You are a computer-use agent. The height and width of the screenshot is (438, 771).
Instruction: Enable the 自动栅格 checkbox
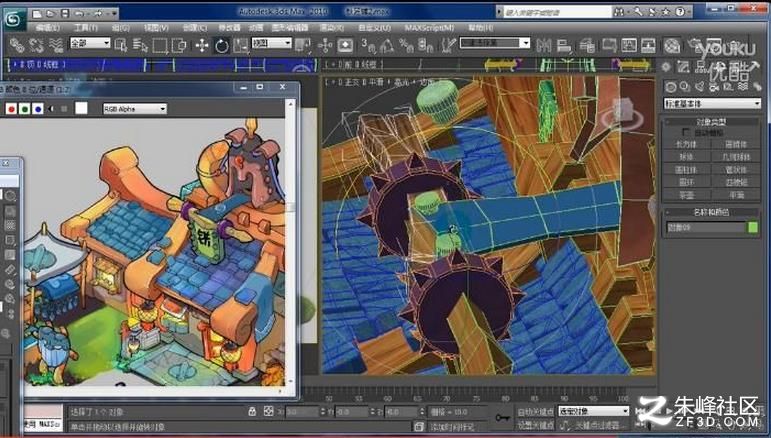point(686,132)
